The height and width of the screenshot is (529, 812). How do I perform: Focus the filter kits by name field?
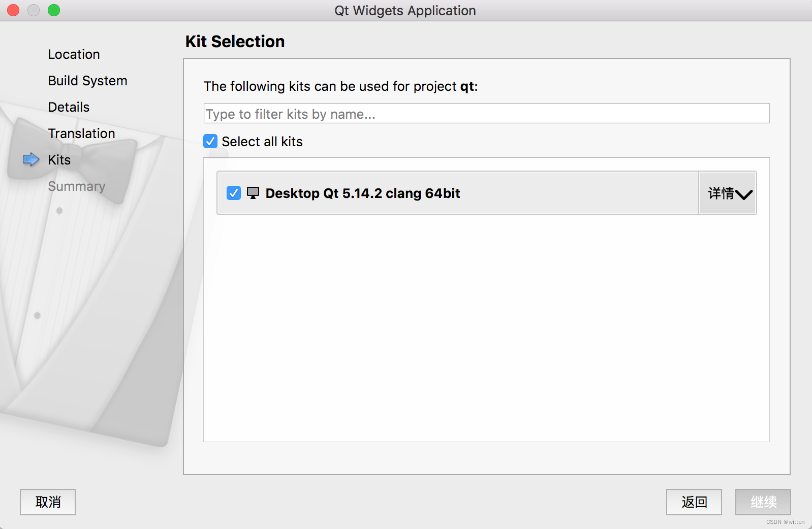coord(486,114)
